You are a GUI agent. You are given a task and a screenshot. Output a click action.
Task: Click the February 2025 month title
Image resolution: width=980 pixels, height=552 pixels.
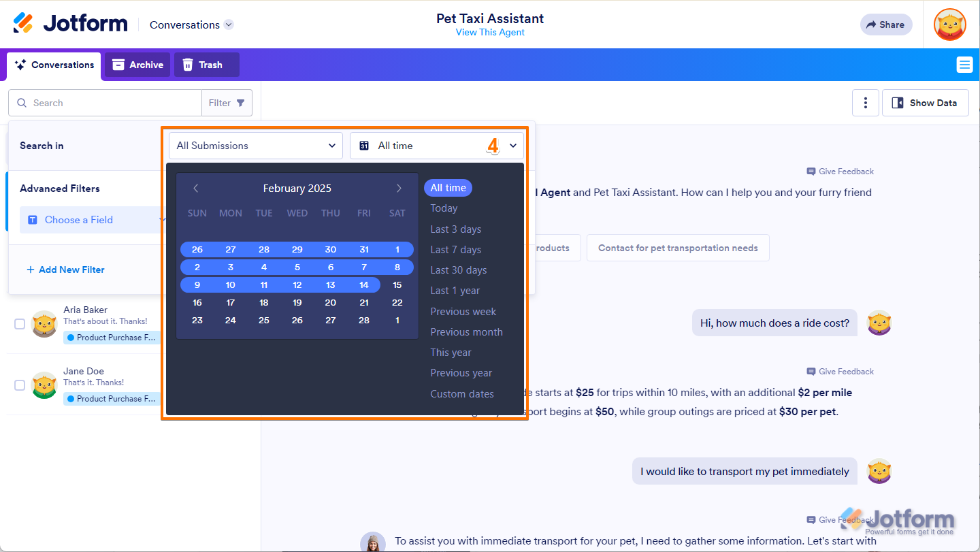[x=297, y=189]
